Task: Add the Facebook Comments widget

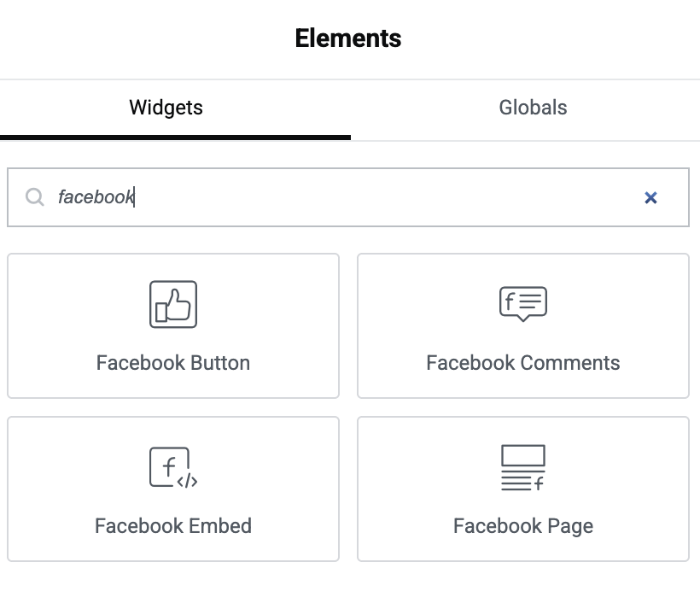Action: (x=523, y=325)
